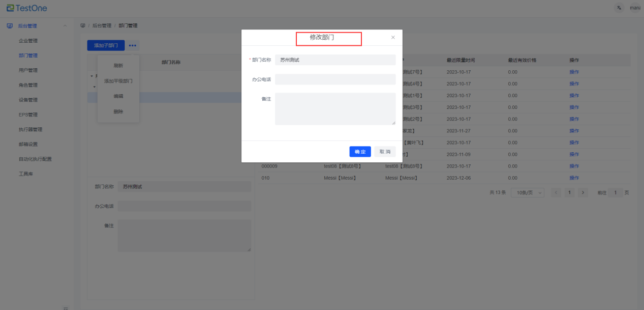
Task: Click the 取消 button in the dialog
Action: click(x=385, y=152)
